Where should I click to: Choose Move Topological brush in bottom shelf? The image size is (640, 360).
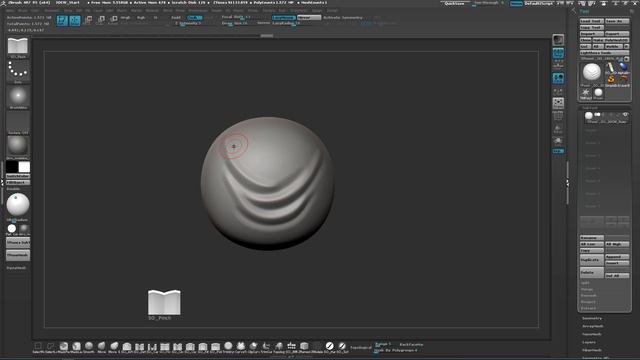click(114, 347)
